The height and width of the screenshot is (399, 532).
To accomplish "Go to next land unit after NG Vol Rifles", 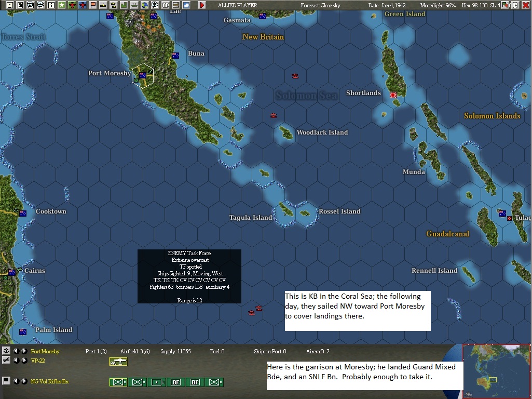I will pyautogui.click(x=24, y=381).
